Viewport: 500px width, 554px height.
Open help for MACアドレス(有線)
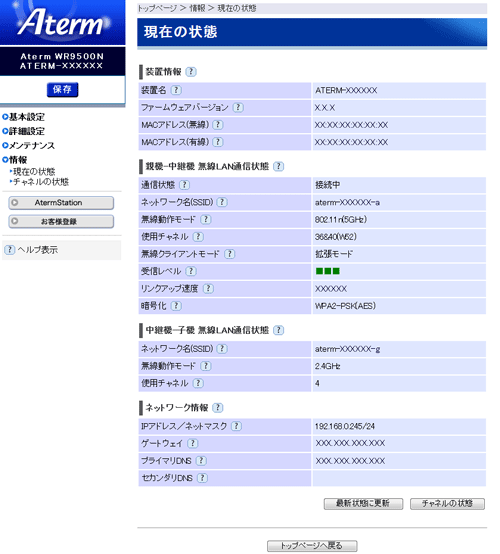[218, 142]
